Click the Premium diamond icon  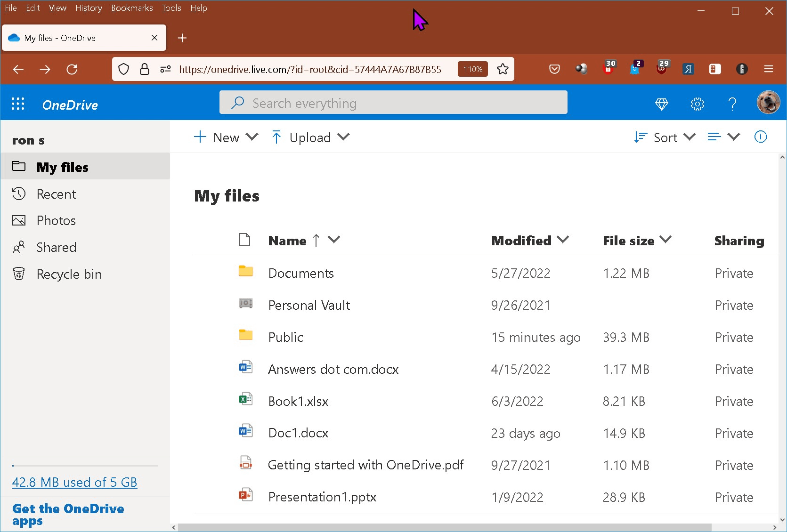tap(662, 104)
